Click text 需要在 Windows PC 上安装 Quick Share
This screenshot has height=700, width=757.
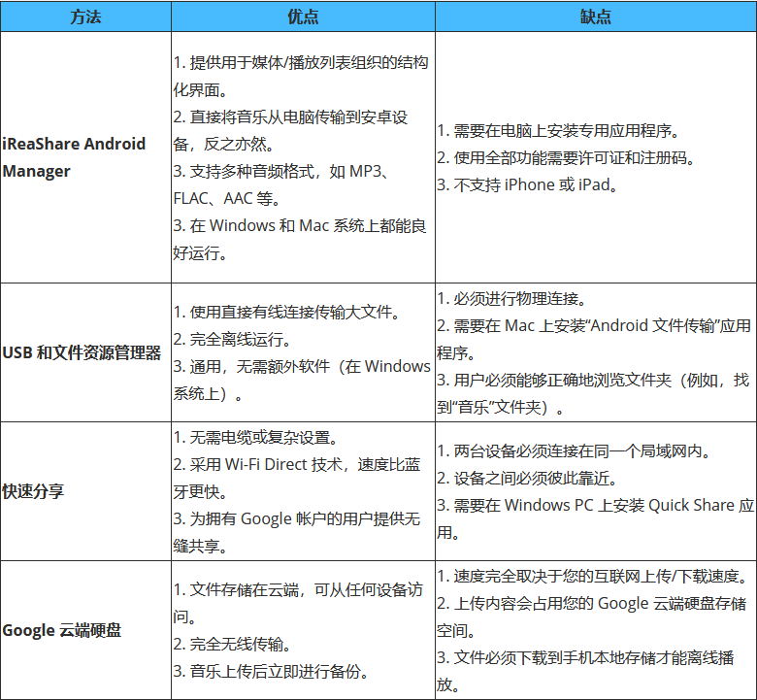[594, 505]
